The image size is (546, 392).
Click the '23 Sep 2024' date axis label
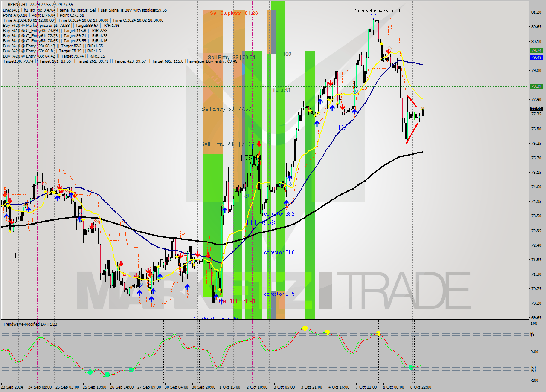point(13,387)
